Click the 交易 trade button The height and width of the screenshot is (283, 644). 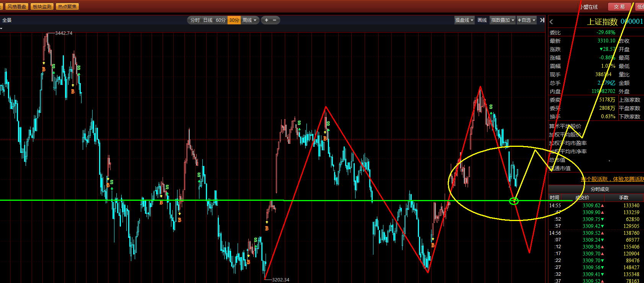[x=619, y=7]
